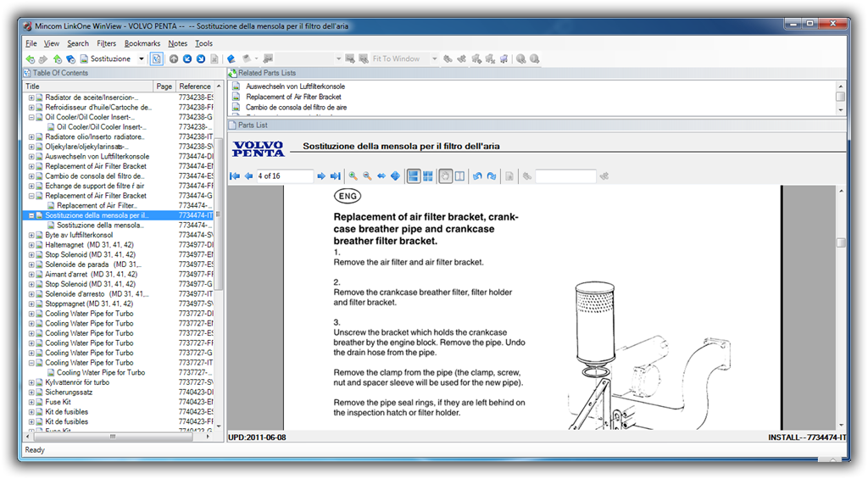Open 'Replacement of Air Filter Bracket' related list

pos(293,97)
